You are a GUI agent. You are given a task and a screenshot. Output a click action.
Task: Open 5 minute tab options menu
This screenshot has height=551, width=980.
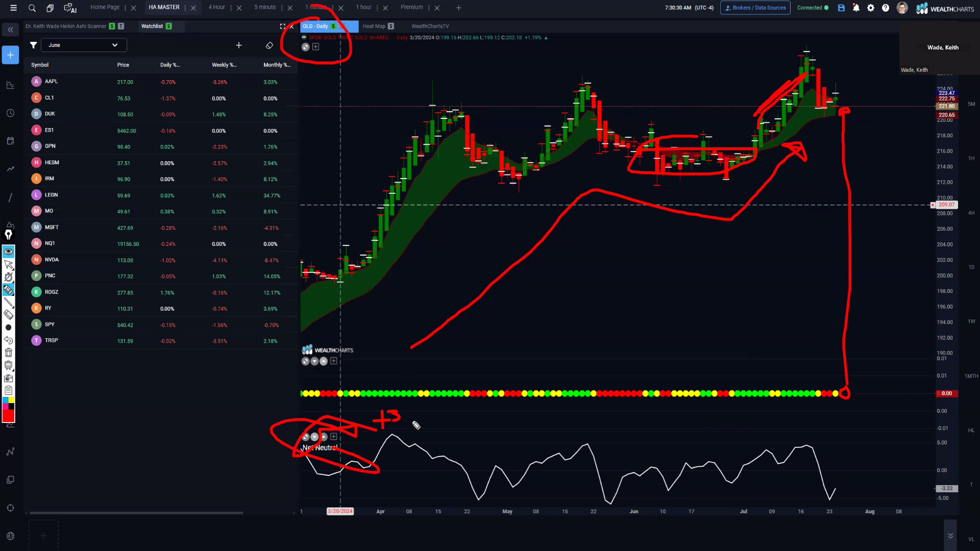282,8
